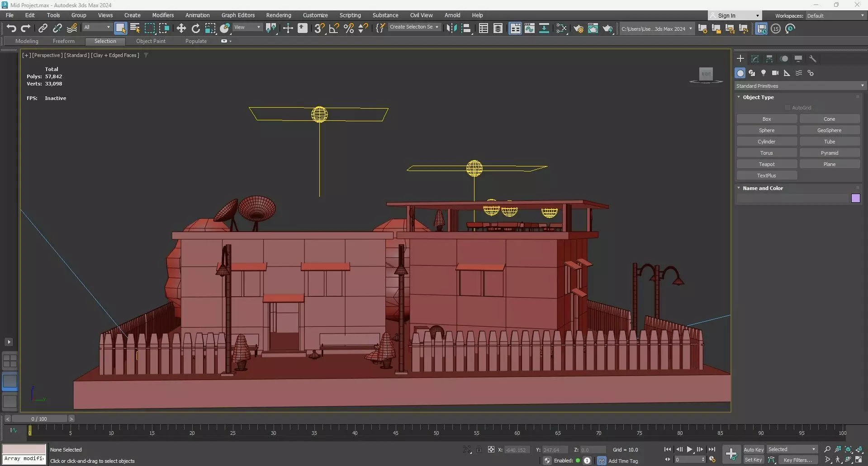The height and width of the screenshot is (466, 868).
Task: Toggle Auto Key animation mode
Action: 754,449
